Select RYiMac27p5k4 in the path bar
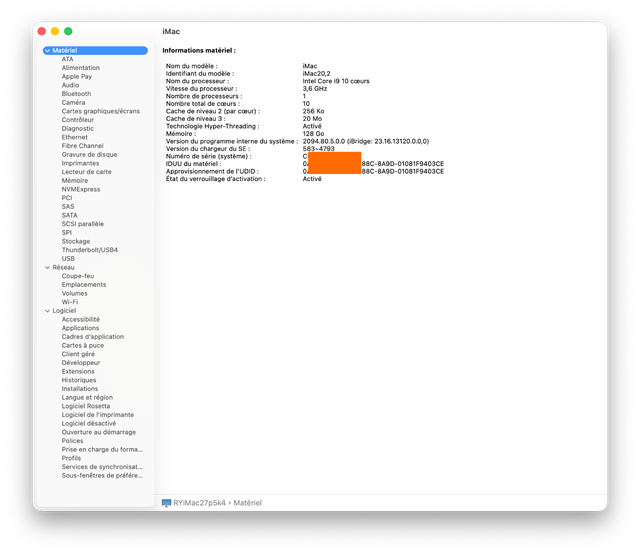The width and height of the screenshot is (640, 554). click(200, 503)
